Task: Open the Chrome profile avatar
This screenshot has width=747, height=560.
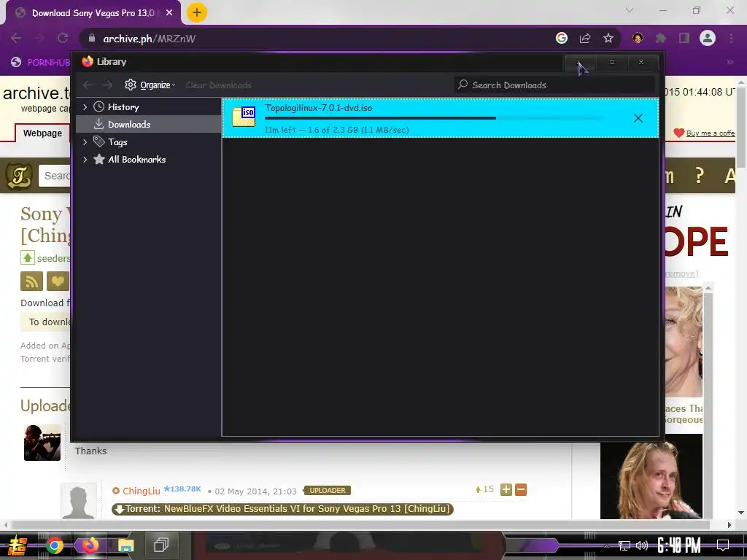Action: 708,38
